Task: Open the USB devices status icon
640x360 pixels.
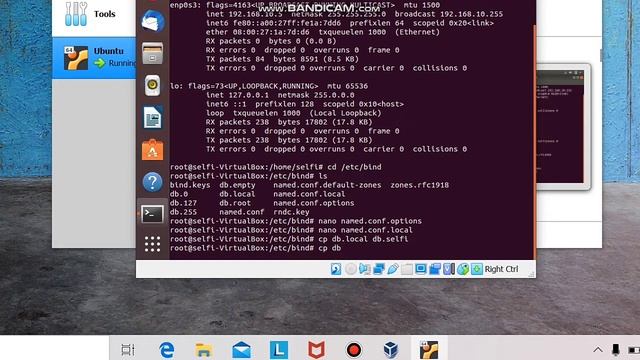Action: [393, 269]
